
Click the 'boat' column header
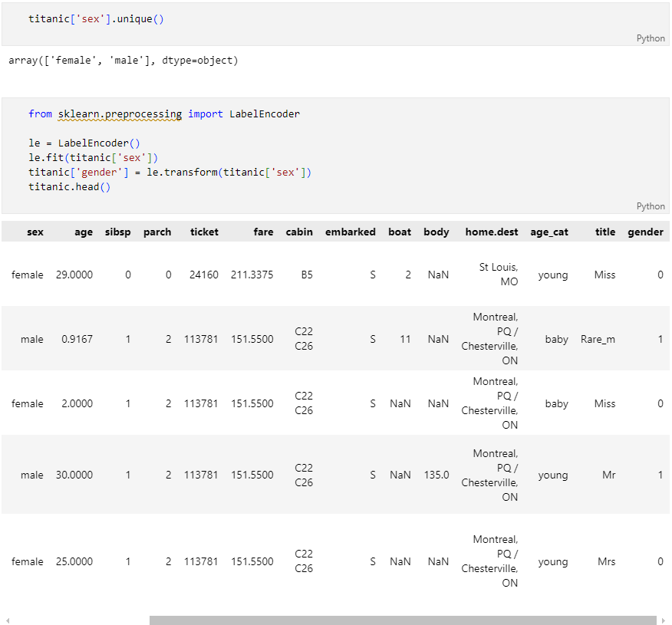point(400,232)
